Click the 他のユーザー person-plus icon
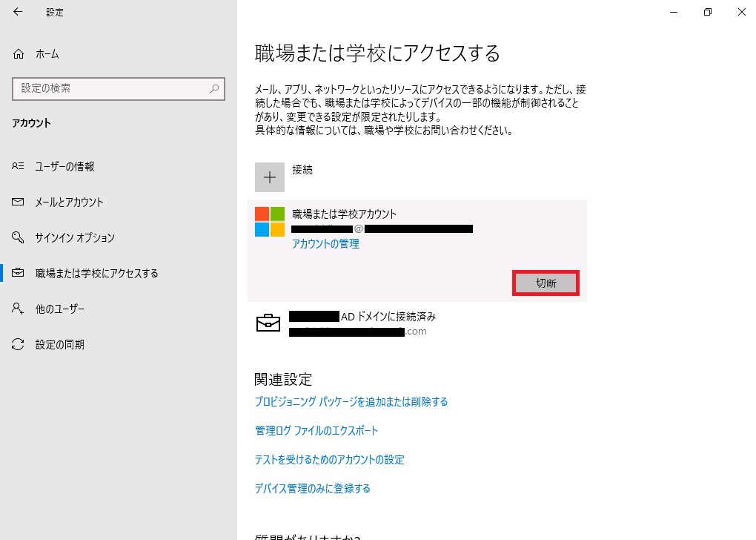756x540 pixels. click(x=18, y=309)
